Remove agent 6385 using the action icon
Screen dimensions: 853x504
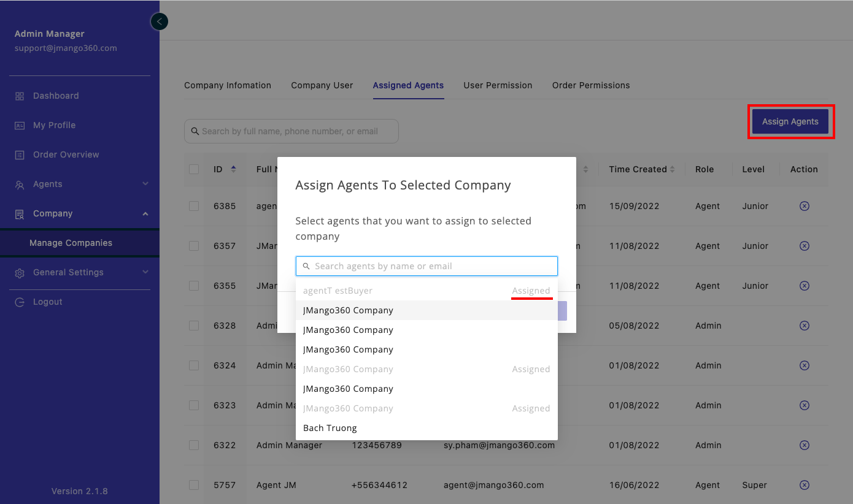(804, 206)
